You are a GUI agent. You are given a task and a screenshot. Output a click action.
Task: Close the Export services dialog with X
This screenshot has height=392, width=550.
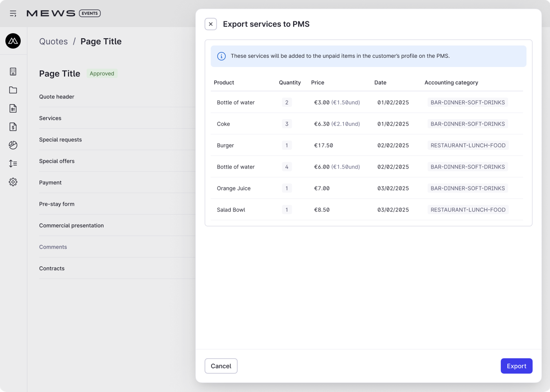tap(210, 24)
